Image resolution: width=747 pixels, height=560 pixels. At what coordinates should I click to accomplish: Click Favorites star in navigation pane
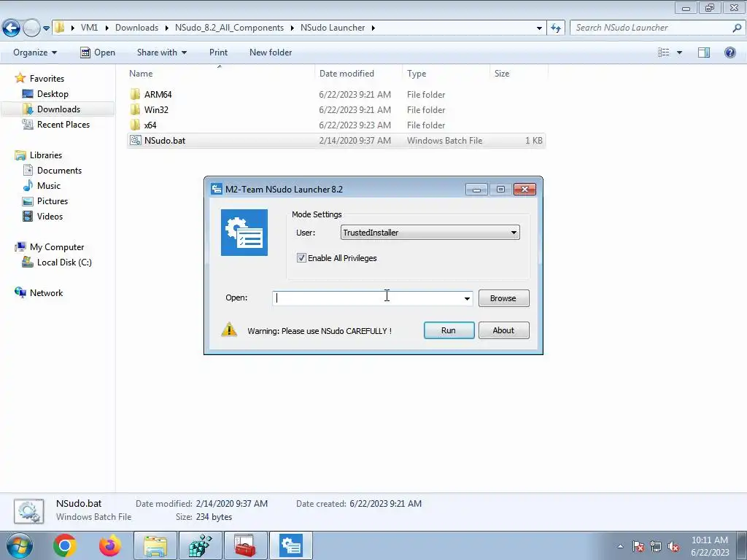(20, 78)
